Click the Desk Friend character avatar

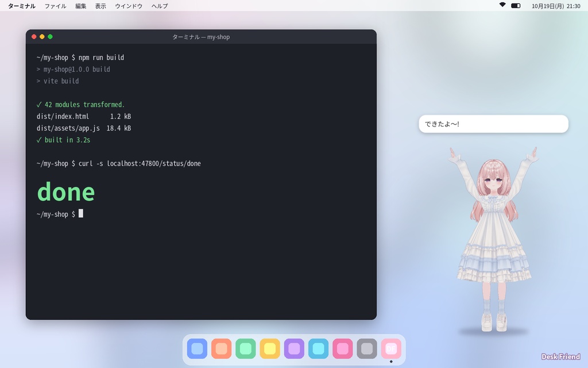(x=493, y=239)
